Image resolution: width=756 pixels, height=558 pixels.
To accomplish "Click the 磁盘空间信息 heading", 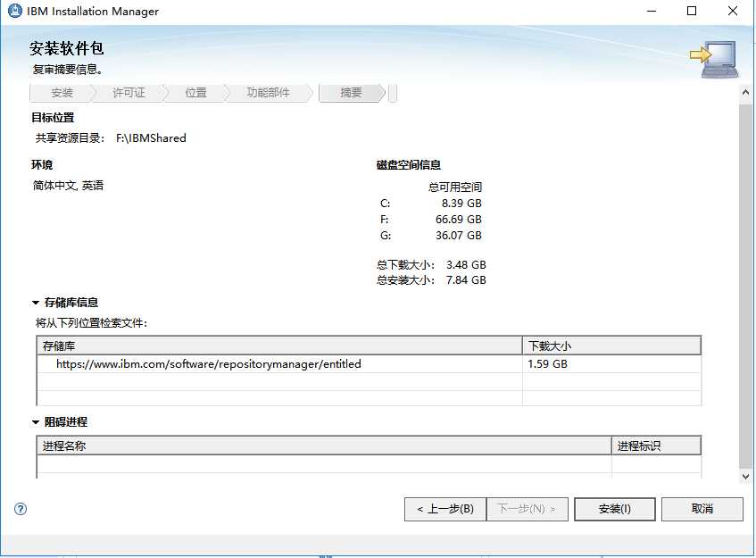I will (x=409, y=165).
